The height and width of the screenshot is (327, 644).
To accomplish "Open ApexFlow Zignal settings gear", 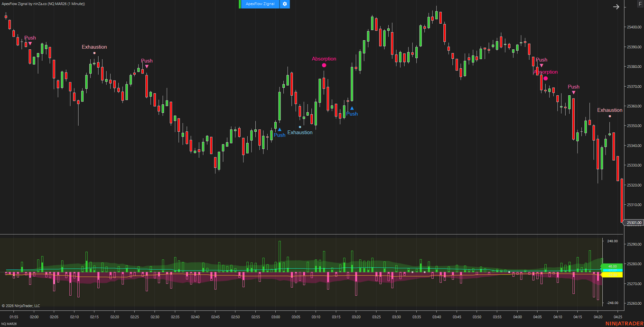I will (285, 4).
